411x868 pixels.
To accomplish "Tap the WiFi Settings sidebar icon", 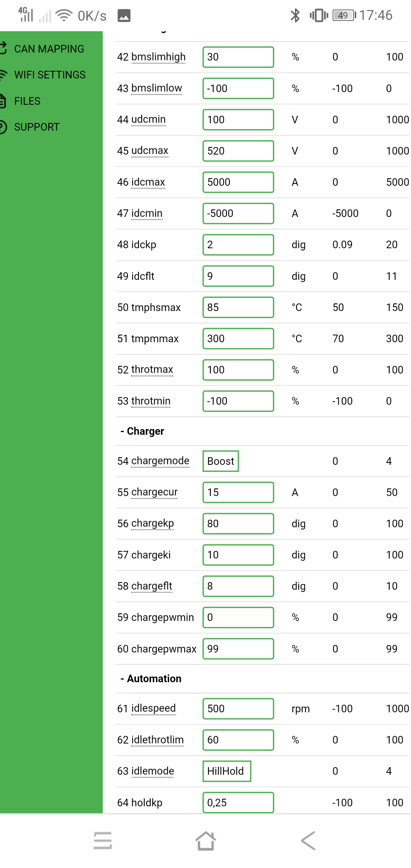I will pyautogui.click(x=3, y=75).
